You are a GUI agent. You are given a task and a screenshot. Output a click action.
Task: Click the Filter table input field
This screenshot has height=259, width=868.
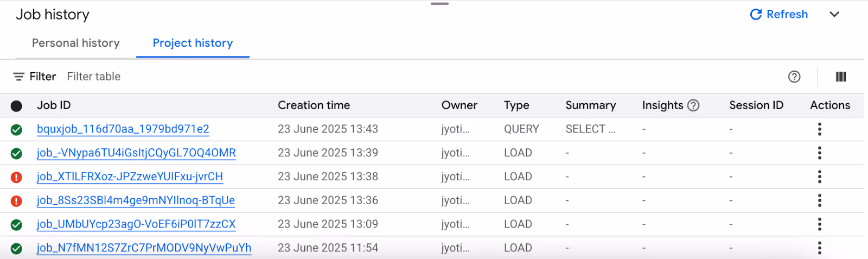pos(93,77)
